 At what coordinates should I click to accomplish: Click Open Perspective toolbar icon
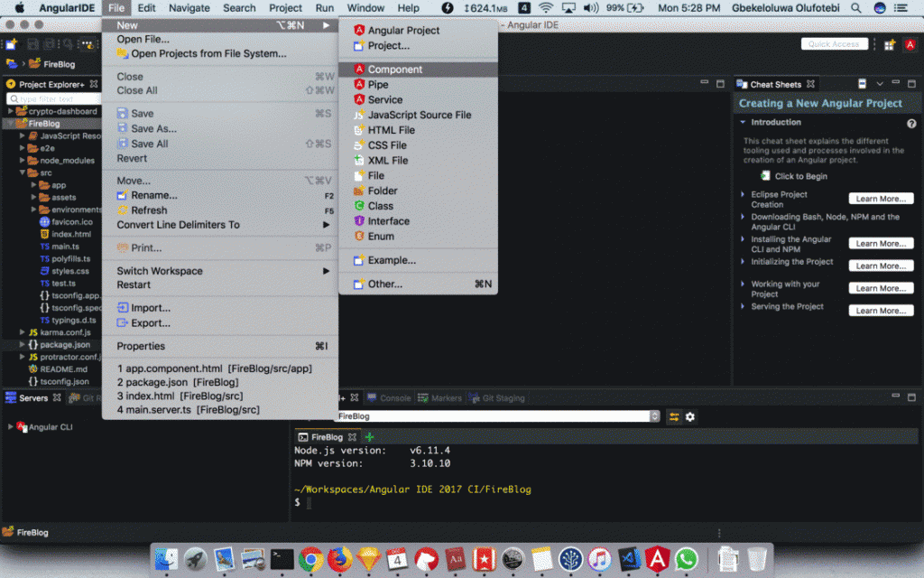tap(889, 45)
